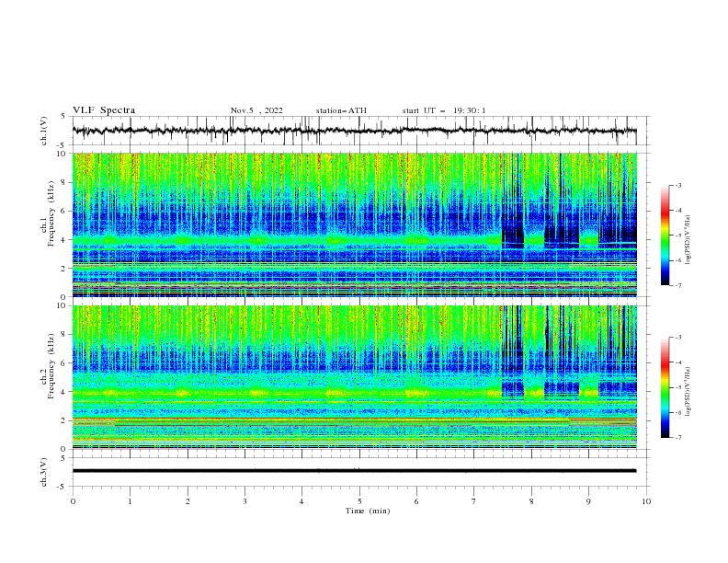This screenshot has width=728, height=563.
Task: Click time axis tick label '1'
Action: pos(130,501)
